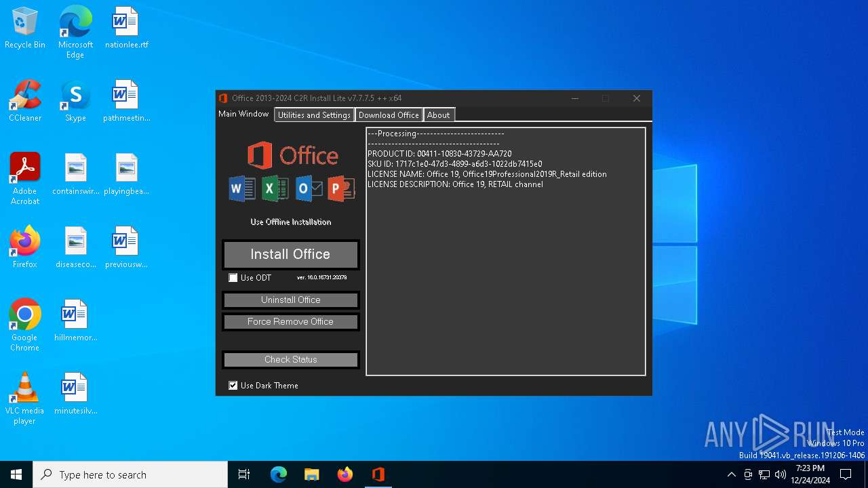Open the notification center
The height and width of the screenshot is (488, 868).
point(846,474)
